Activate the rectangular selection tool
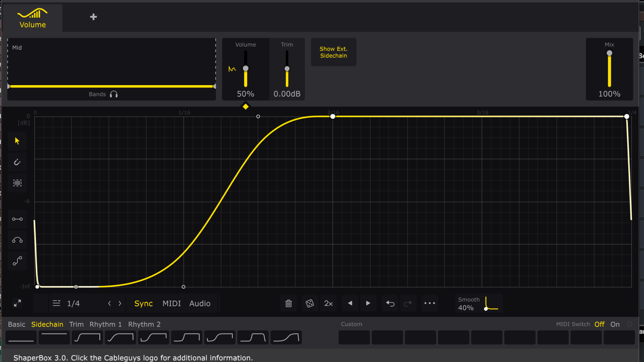The width and height of the screenshot is (644, 362). tap(17, 183)
